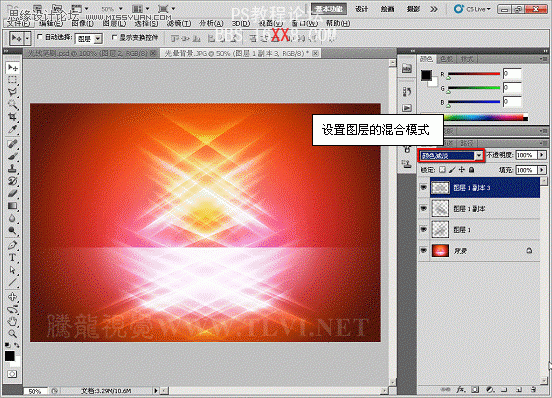Toggle auto-select (自动选择) checkbox
The height and width of the screenshot is (398, 552).
click(40, 37)
